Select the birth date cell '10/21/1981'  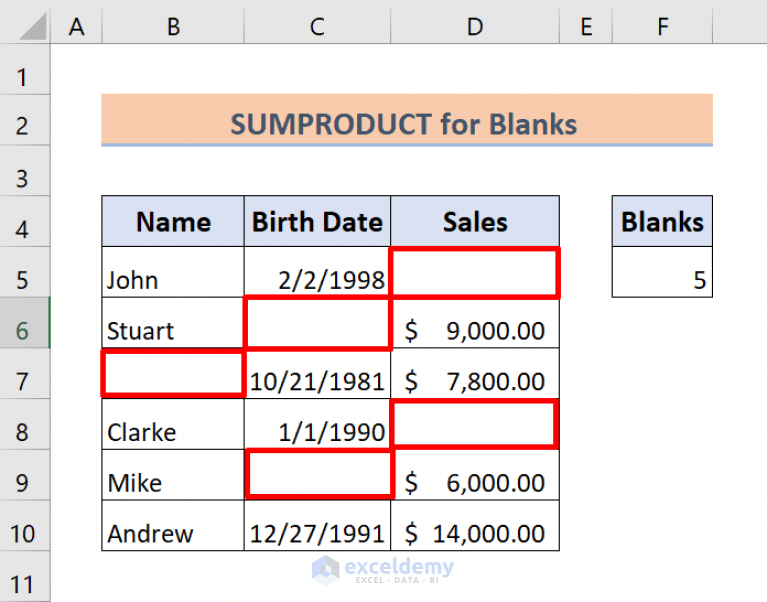pos(317,374)
